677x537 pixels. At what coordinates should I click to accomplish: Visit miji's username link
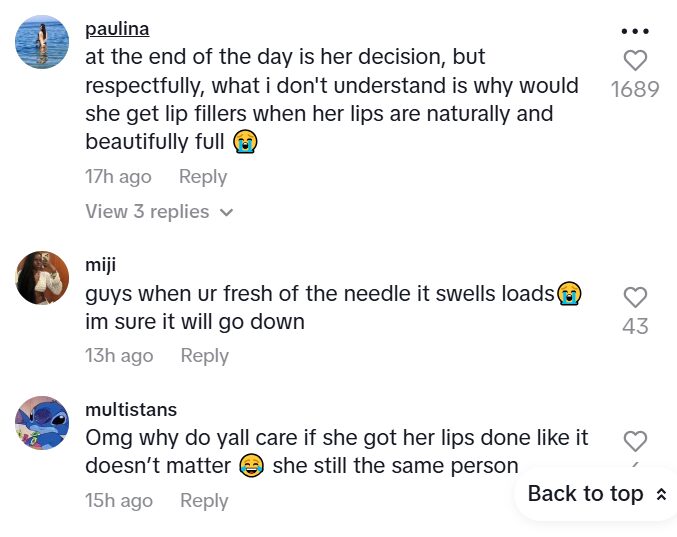pyautogui.click(x=101, y=266)
